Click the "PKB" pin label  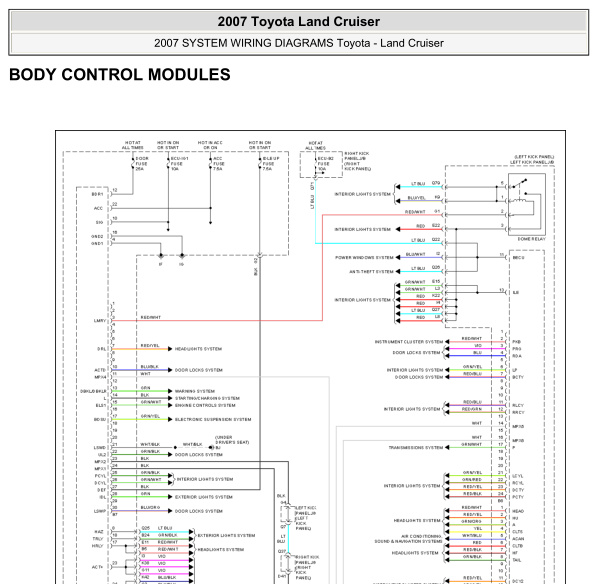(516, 342)
